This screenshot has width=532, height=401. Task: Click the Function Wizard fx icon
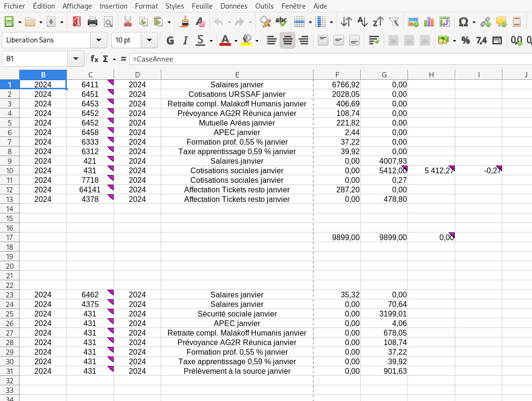coord(94,59)
